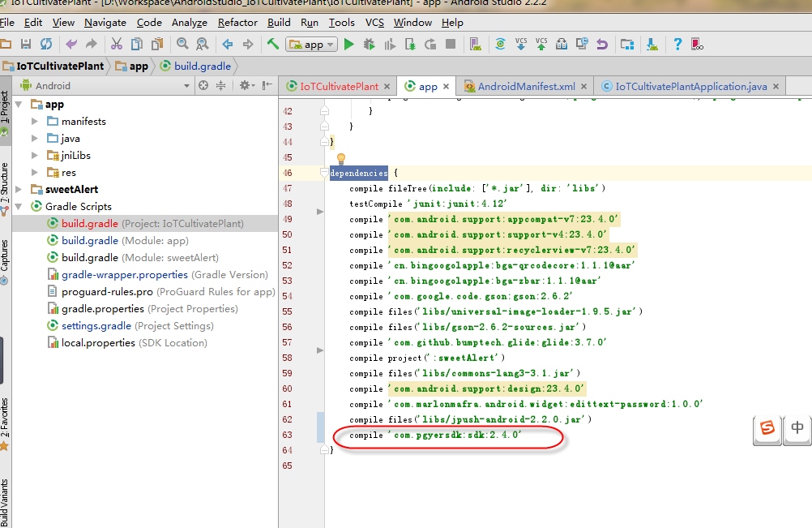The image size is (812, 528).
Task: Click the Debug app bug icon
Action: tap(370, 45)
